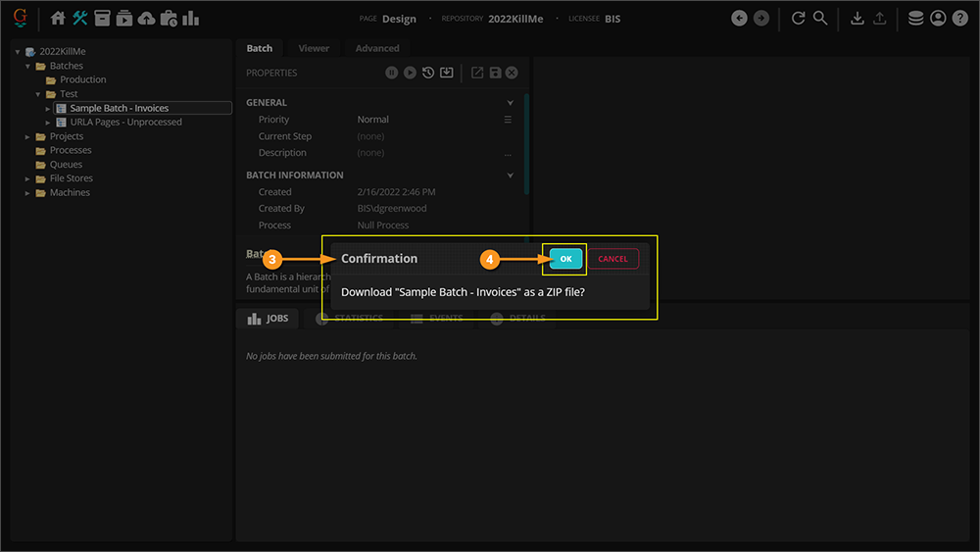980x552 pixels.
Task: Click the Grooper logo icon
Action: coord(21,18)
